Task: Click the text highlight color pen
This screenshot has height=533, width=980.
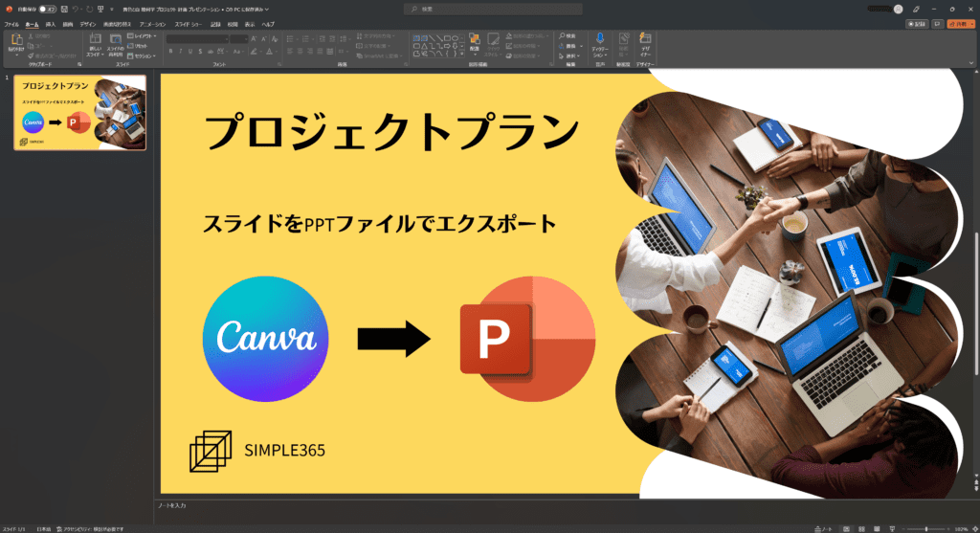Action: [254, 52]
